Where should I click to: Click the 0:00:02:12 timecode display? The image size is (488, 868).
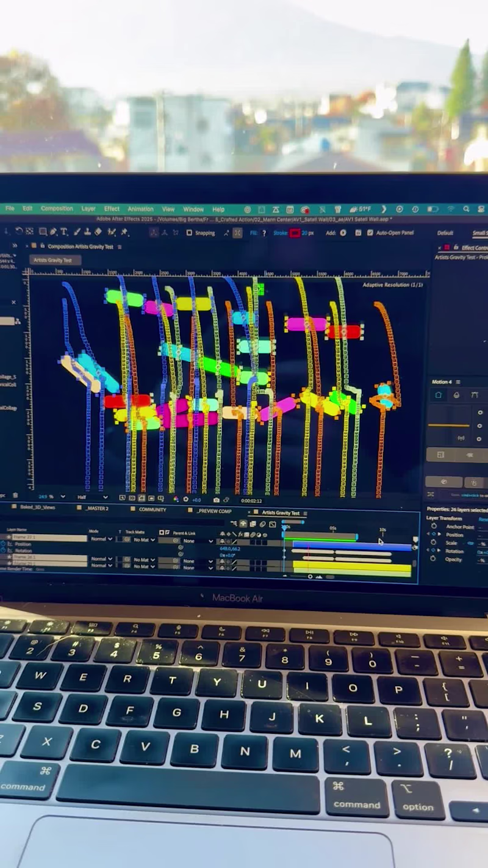pyautogui.click(x=251, y=501)
